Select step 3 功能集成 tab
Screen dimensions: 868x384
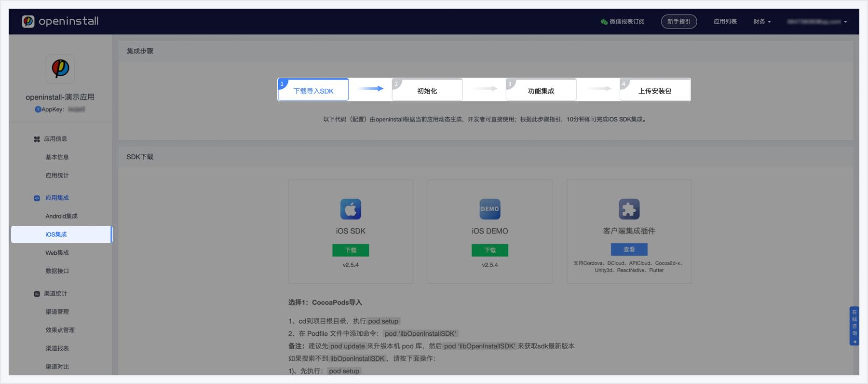coord(541,90)
